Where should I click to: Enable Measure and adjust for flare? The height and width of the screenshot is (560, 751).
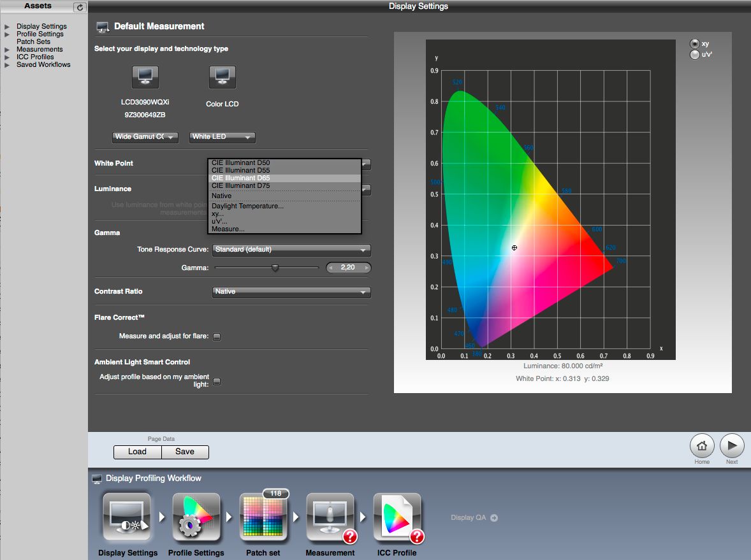217,336
